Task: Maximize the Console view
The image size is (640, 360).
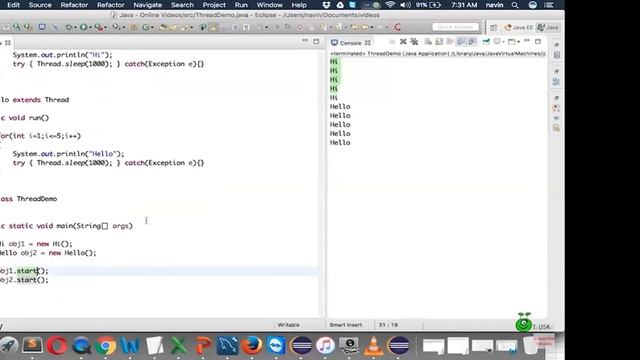Action: 538,41
